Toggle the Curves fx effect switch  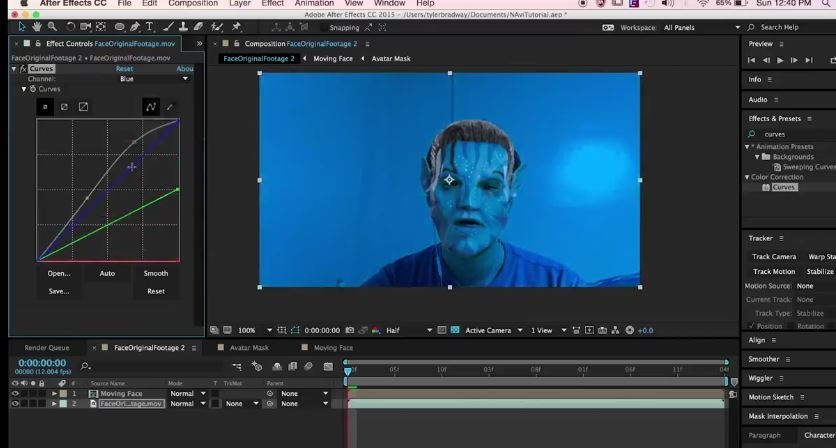23,69
